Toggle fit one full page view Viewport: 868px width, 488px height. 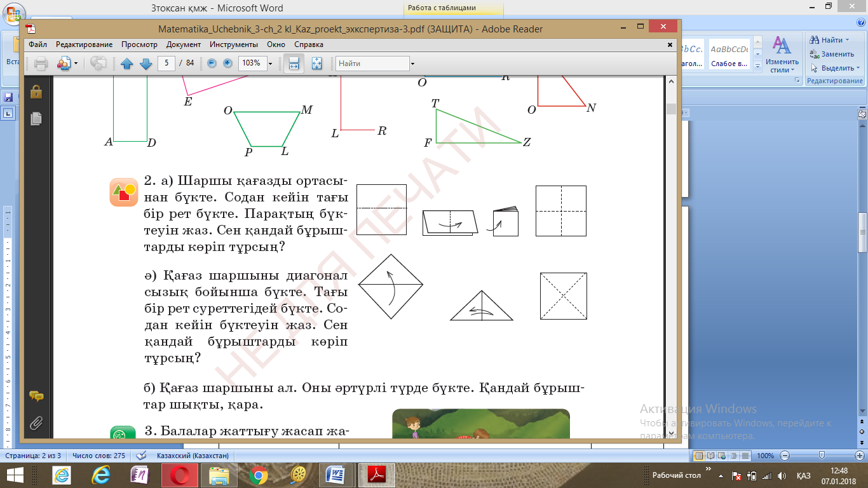tap(317, 64)
